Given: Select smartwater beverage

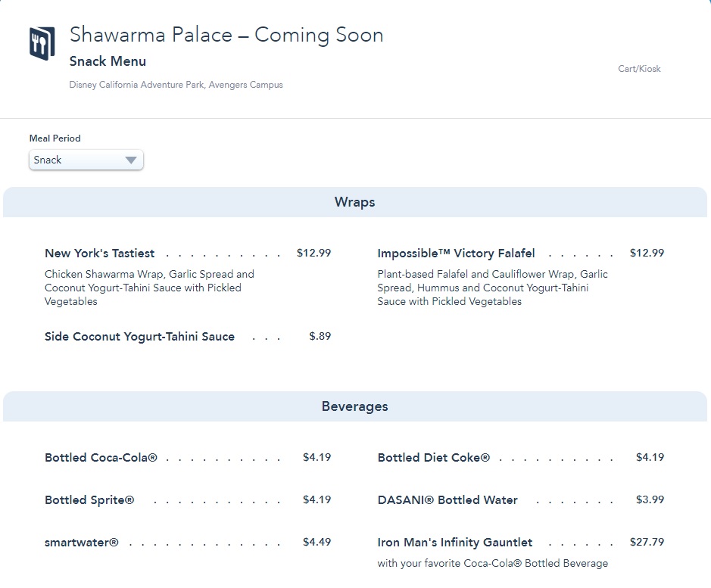Looking at the screenshot, I should [x=82, y=543].
